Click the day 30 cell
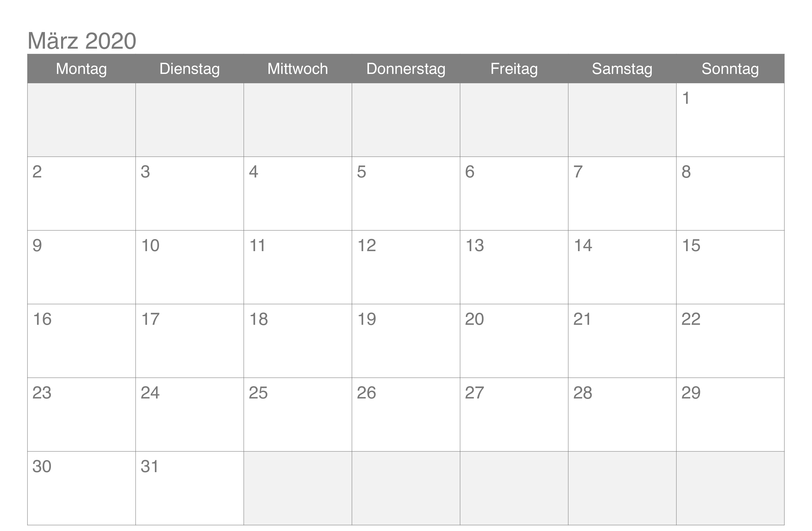Screen dimensions: 812x531 click(x=81, y=488)
